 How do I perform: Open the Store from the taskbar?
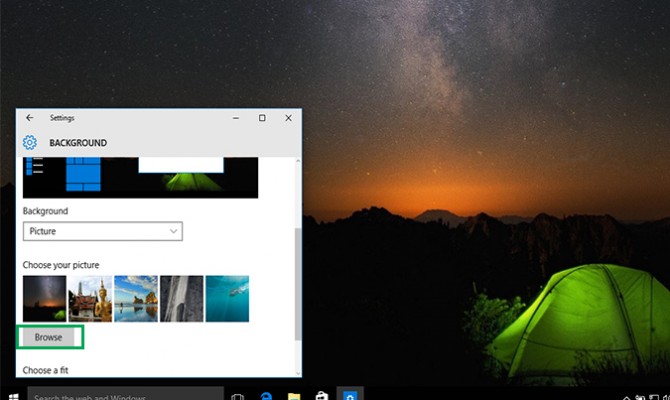pos(322,396)
